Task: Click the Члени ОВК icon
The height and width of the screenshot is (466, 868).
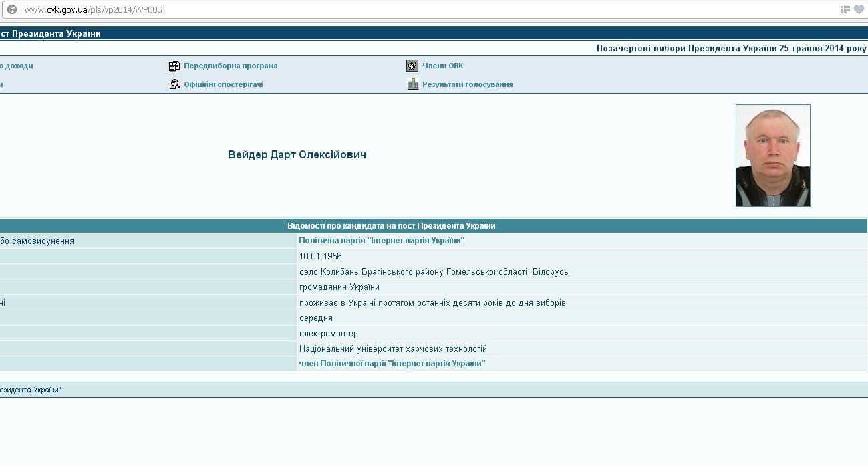Action: point(412,66)
